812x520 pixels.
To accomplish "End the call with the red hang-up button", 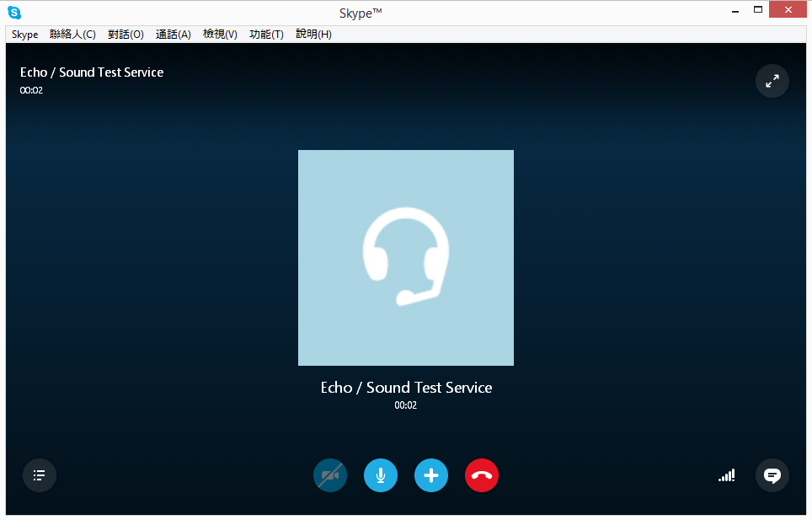I will click(482, 475).
